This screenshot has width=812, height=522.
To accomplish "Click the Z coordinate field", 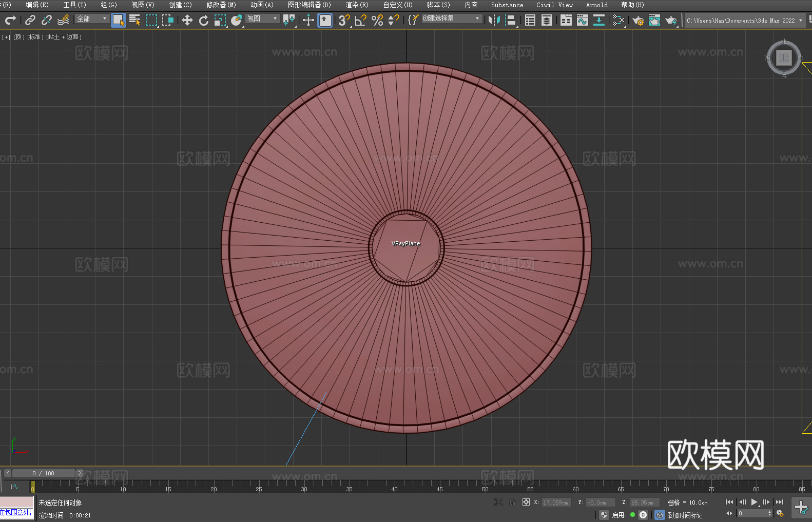I will pos(645,502).
